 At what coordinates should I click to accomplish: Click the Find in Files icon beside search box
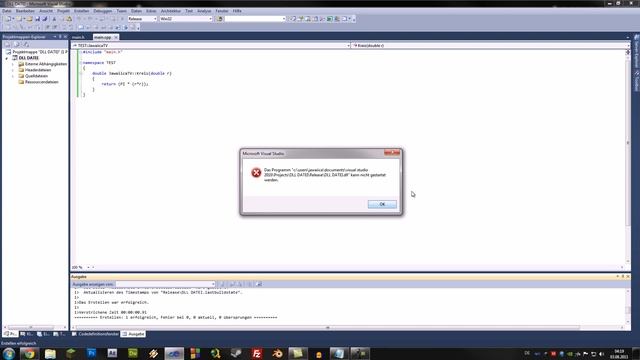pos(219,19)
